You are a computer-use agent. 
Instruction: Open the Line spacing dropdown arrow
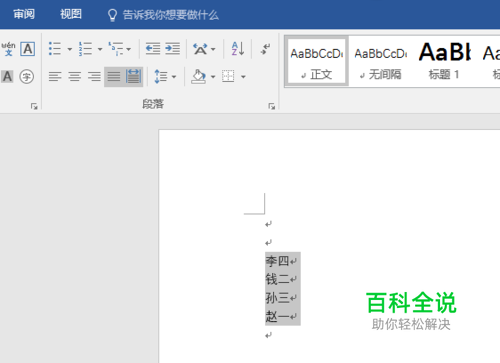(x=174, y=77)
